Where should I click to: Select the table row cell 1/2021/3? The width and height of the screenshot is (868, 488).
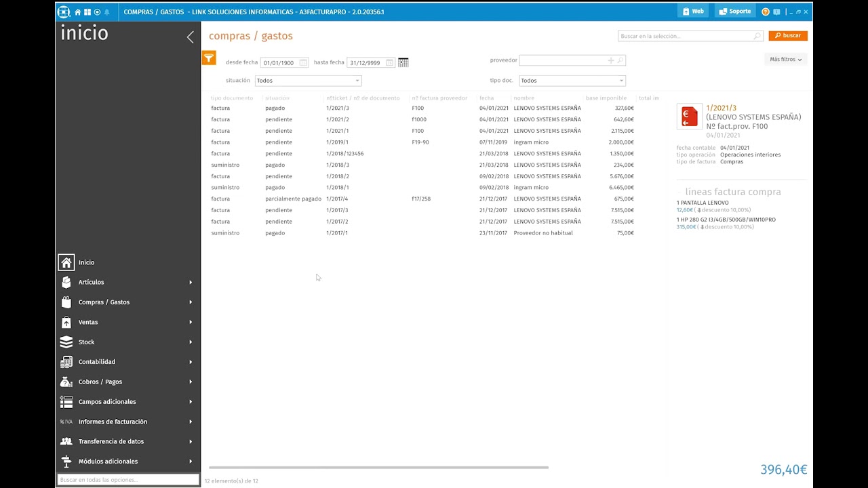[x=338, y=108]
